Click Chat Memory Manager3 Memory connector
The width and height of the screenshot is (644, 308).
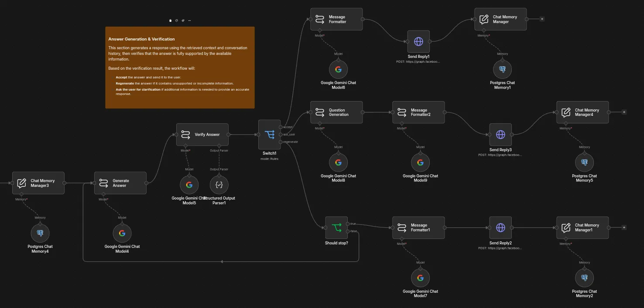21,194
